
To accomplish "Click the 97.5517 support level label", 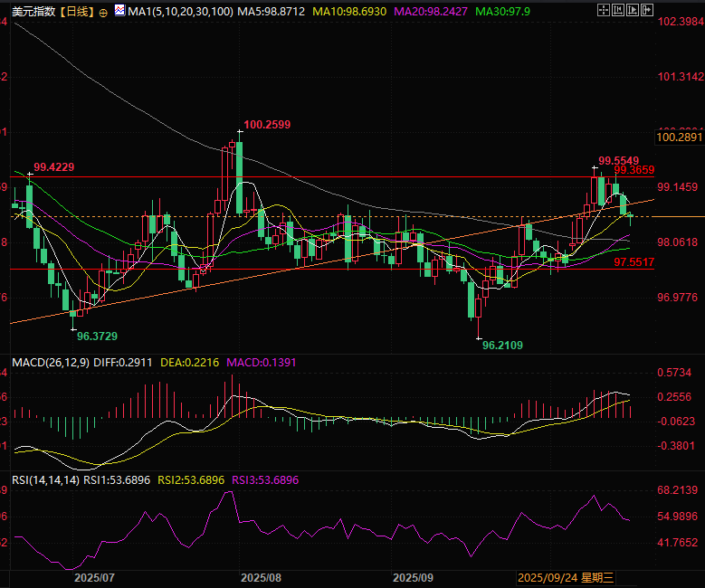I will 634,261.
